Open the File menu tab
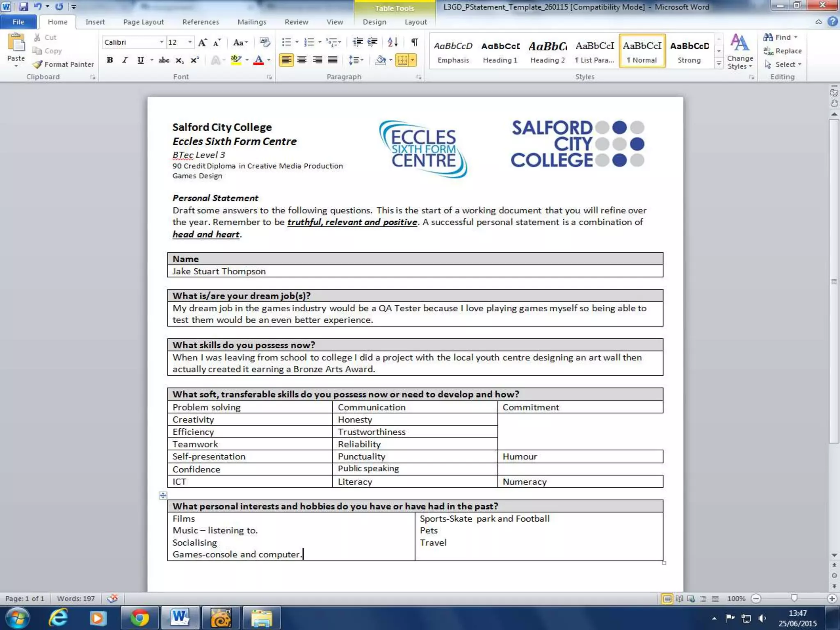This screenshot has height=630, width=840. click(x=18, y=22)
